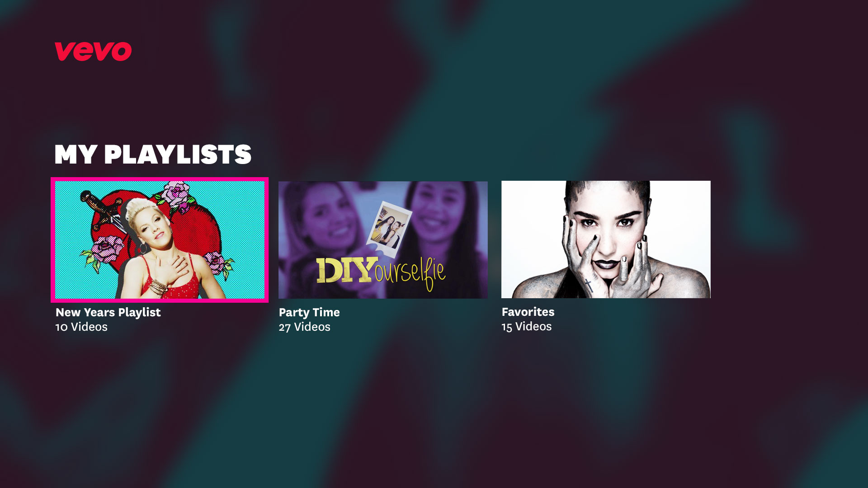Click the MY PLAYLISTS heading
Viewport: 868px width, 488px height.
[x=153, y=155]
